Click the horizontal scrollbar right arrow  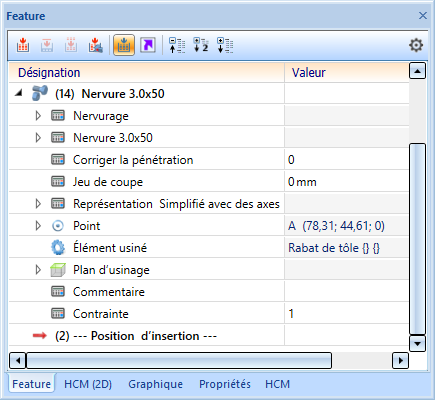[x=401, y=360]
